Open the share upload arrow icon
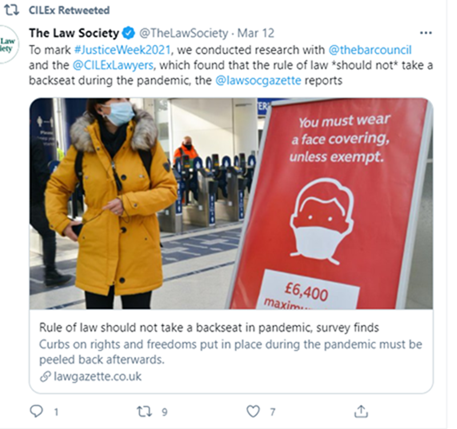 pos(361,411)
